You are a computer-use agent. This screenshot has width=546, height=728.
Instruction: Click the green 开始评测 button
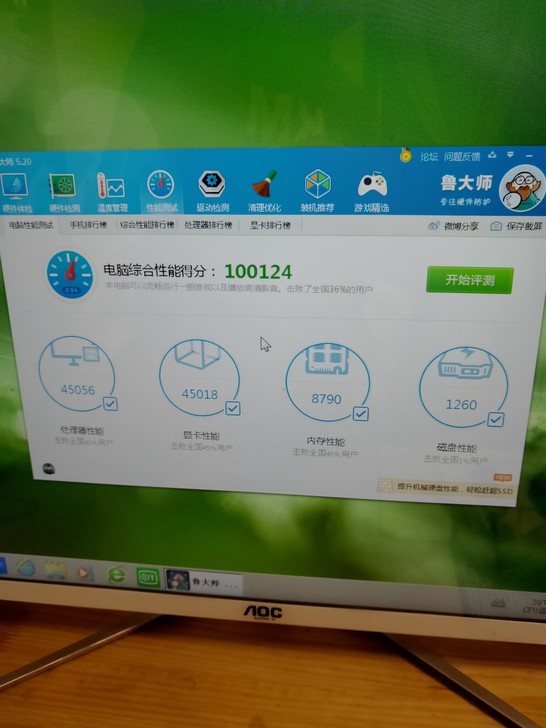pos(469,280)
